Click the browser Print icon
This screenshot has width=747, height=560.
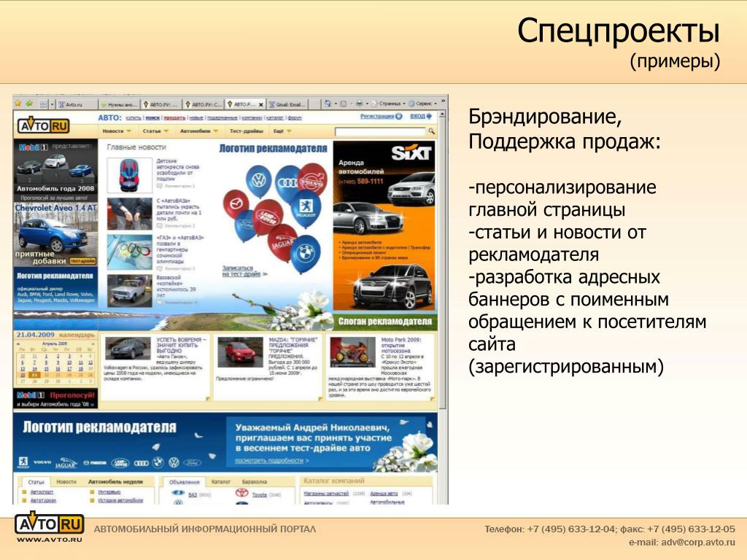(x=359, y=104)
